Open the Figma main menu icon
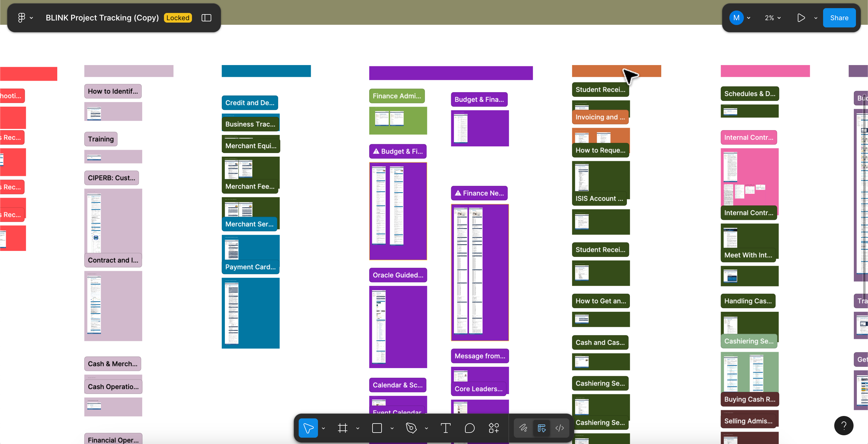This screenshot has width=868, height=444. 21,18
